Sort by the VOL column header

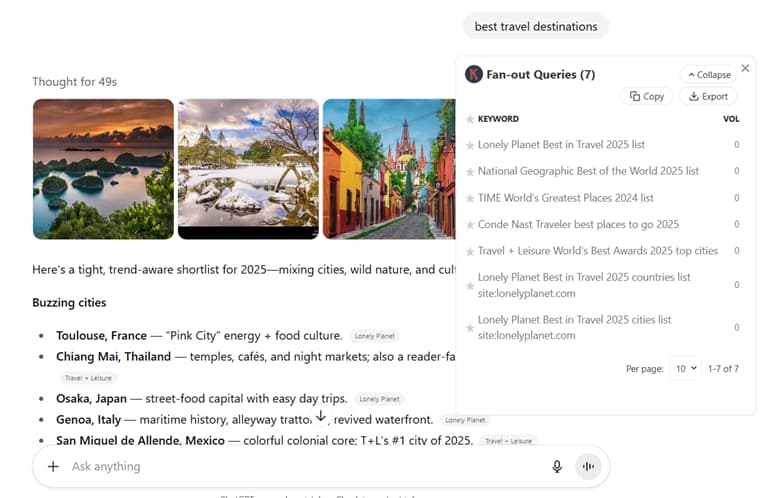coord(731,119)
